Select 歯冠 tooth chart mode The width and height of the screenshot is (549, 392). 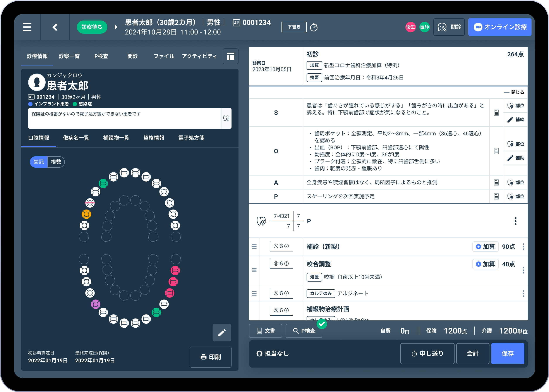tap(39, 162)
